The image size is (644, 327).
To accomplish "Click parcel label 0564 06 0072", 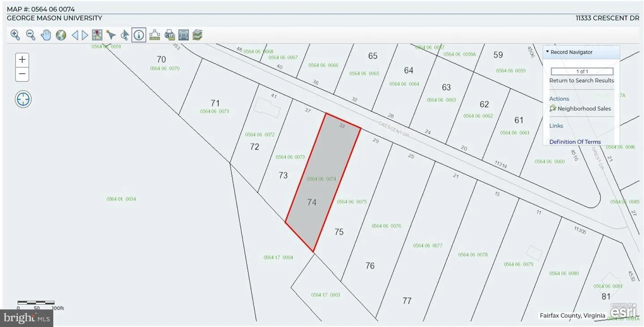I will click(x=260, y=134).
